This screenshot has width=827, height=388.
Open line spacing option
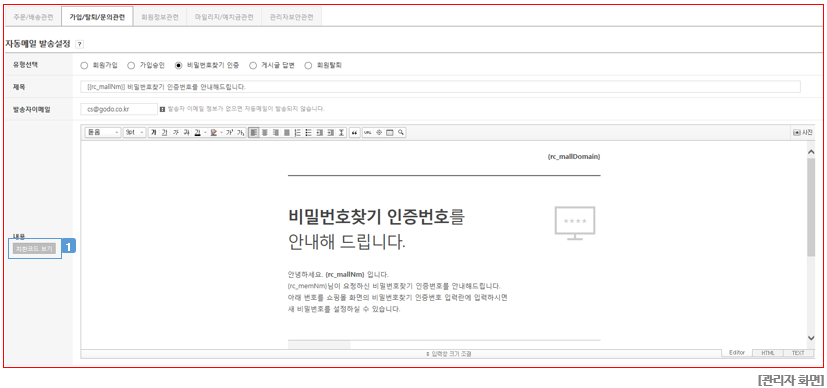point(341,133)
